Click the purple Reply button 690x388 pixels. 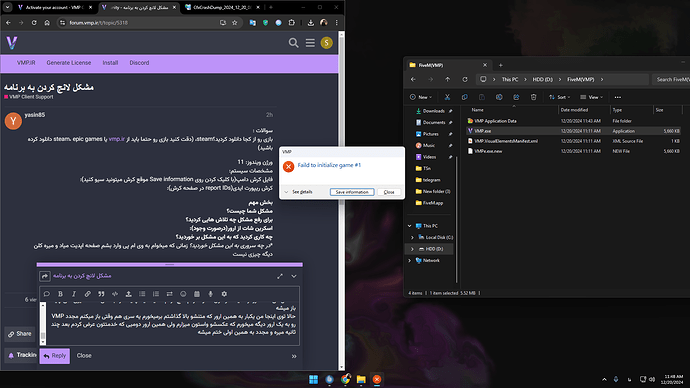55,356
